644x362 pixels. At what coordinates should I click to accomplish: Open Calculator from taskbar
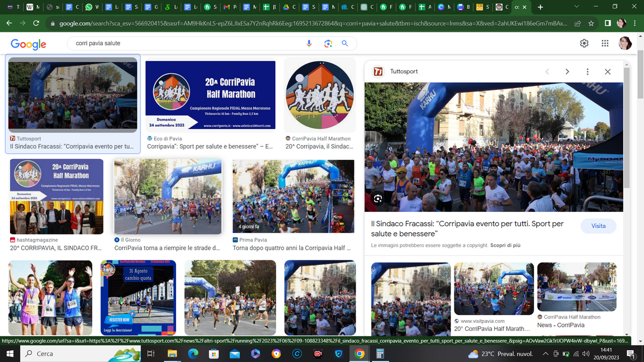click(x=380, y=354)
